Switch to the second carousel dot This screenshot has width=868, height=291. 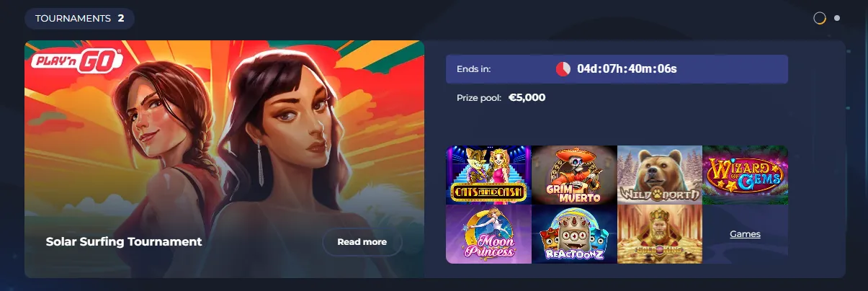coord(837,18)
